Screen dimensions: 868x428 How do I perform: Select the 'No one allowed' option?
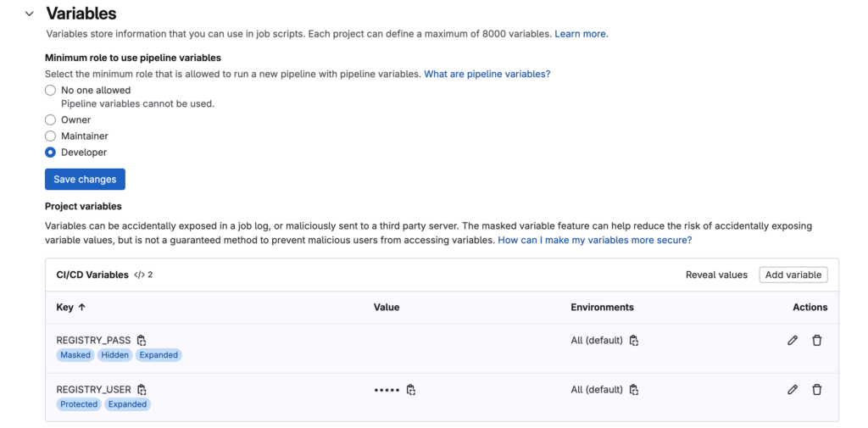(x=51, y=90)
